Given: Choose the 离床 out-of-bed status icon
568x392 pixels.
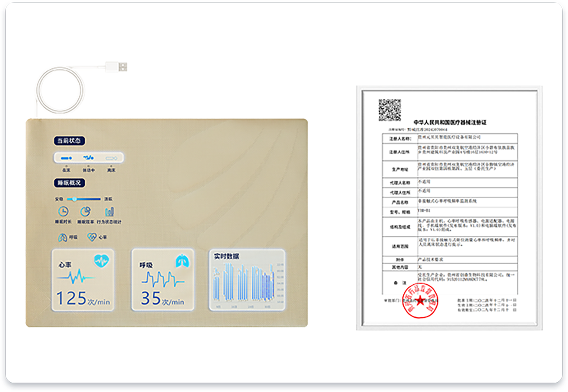Looking at the screenshot, I should [x=111, y=158].
